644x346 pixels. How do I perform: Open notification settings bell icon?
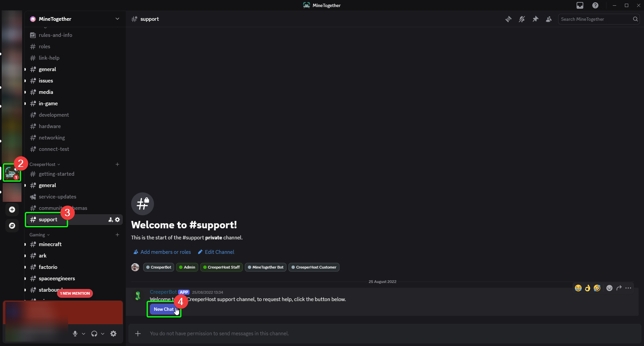click(x=522, y=19)
